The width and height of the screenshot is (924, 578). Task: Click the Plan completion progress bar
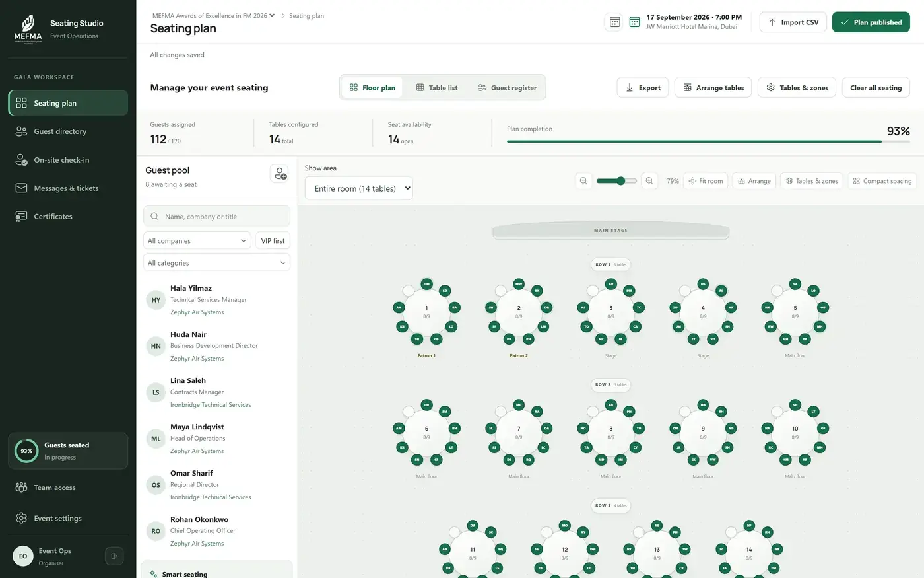[708, 141]
